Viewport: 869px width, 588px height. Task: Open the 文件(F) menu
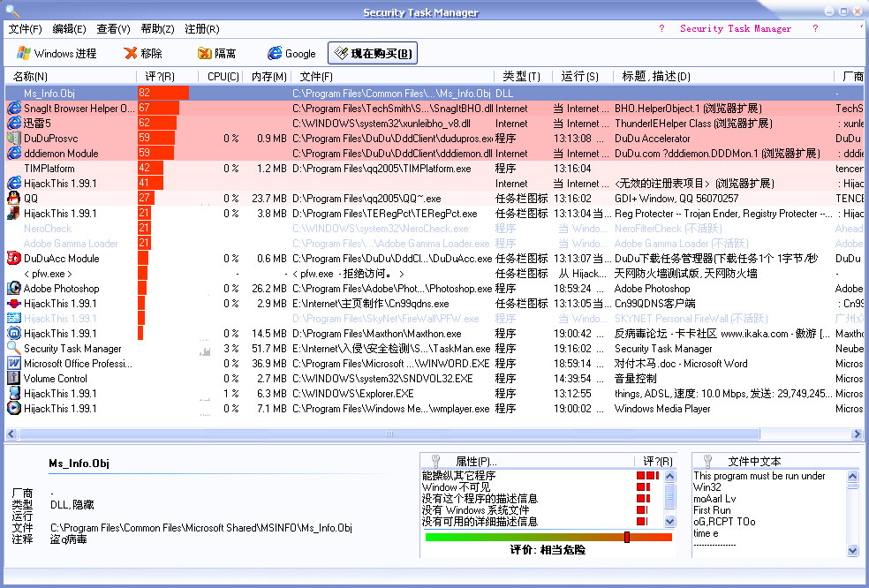(x=25, y=29)
